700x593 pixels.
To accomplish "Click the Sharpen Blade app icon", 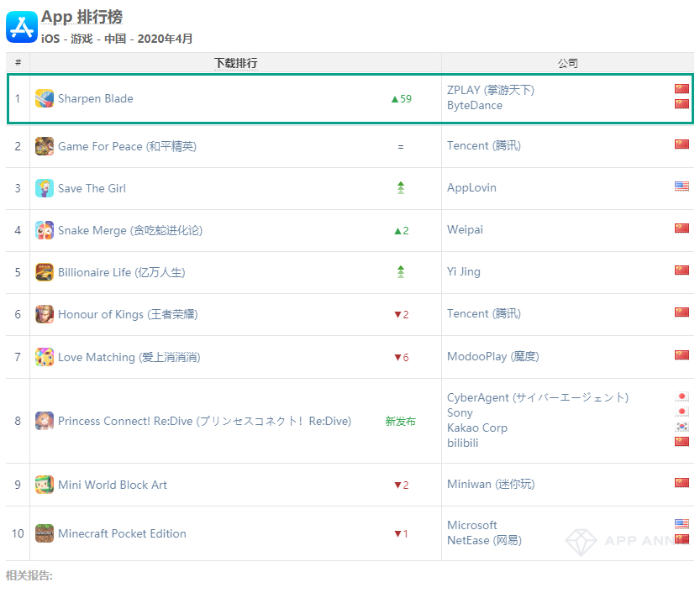I will [45, 98].
